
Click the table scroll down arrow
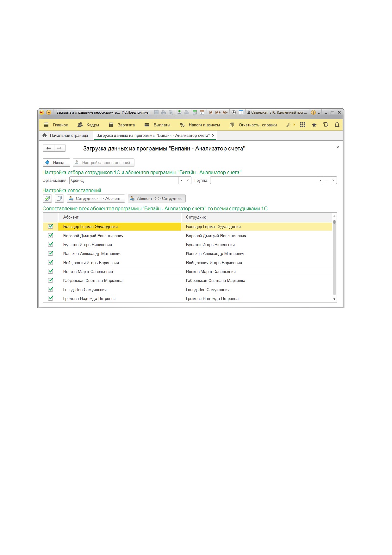click(x=334, y=299)
